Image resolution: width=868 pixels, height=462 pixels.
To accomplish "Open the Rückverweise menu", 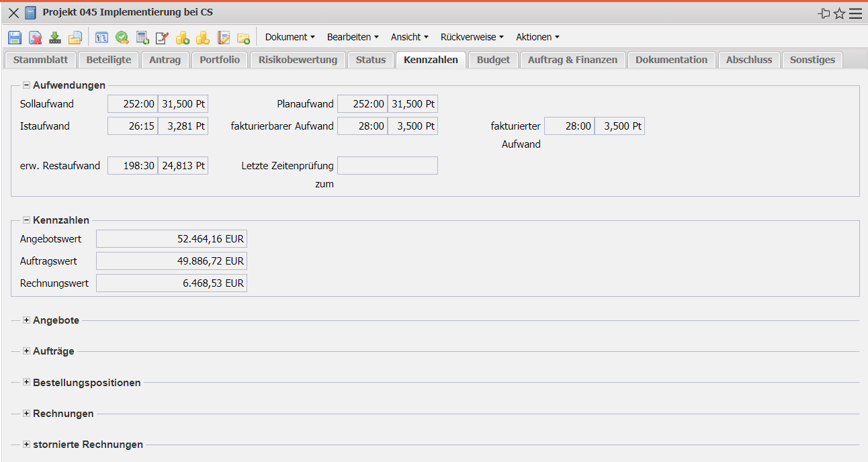I will click(472, 37).
